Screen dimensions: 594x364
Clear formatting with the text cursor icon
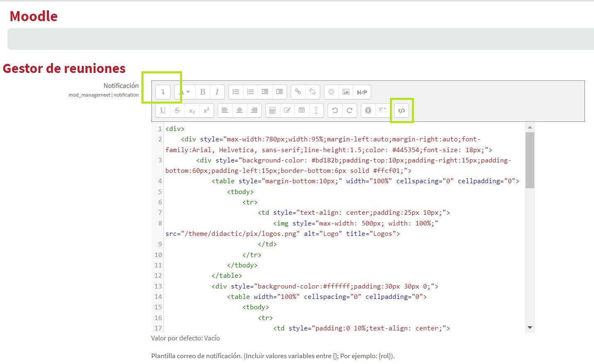316,110
